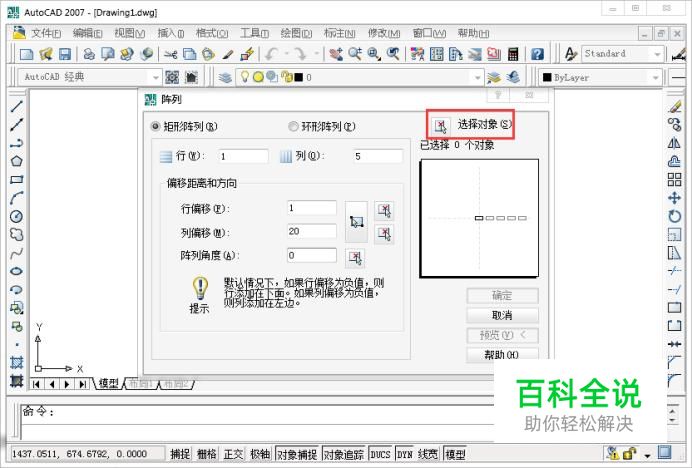692x468 pixels.
Task: Select the Hatch tool
Action: (x=16, y=363)
